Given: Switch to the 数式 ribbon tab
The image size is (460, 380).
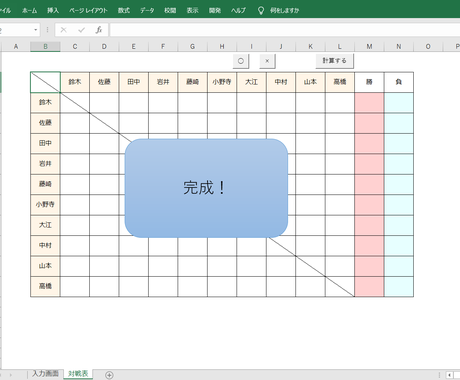Looking at the screenshot, I should click(123, 10).
